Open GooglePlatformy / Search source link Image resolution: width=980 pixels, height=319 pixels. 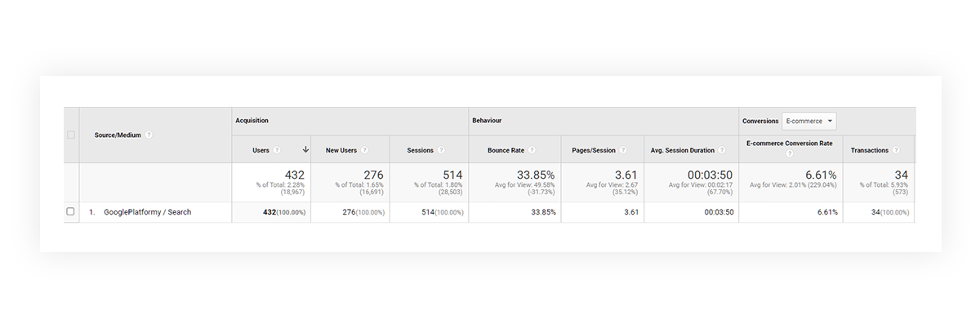click(x=148, y=211)
